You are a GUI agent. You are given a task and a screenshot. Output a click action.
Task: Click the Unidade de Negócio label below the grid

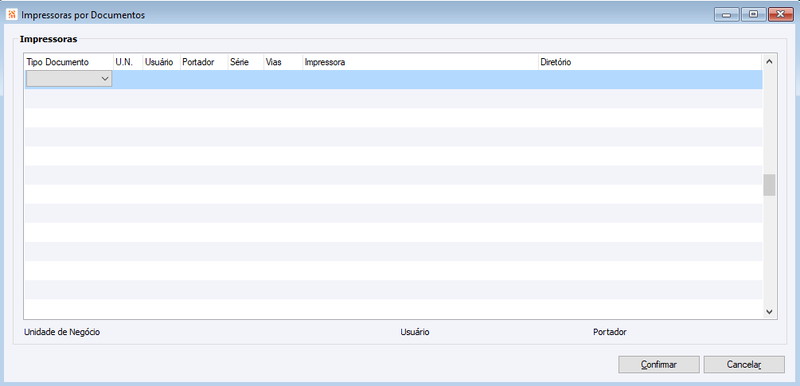(62, 332)
